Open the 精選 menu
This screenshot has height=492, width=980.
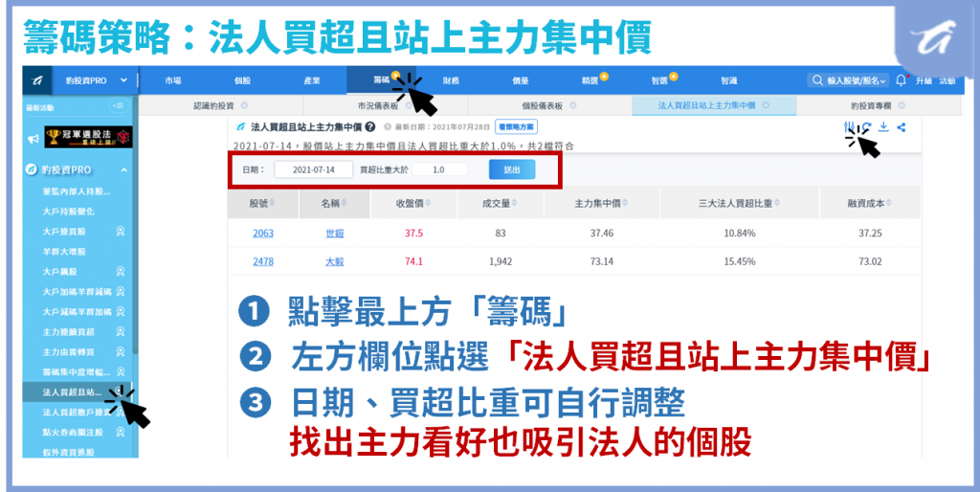(590, 80)
